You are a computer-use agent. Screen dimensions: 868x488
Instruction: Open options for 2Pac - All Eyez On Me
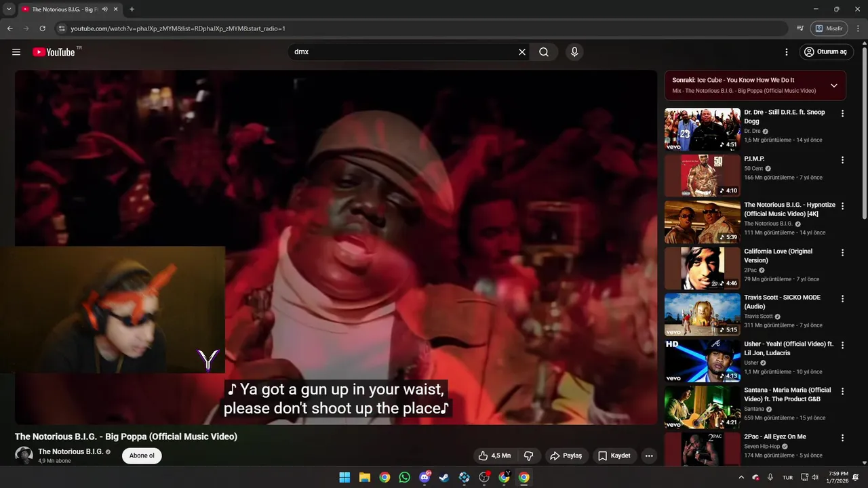pos(842,438)
